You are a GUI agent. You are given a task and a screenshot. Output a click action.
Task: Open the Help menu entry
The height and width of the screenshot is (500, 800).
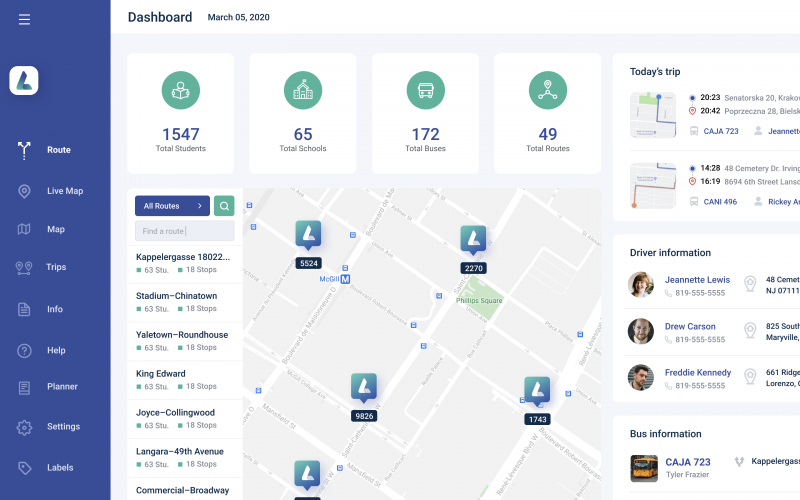click(56, 350)
